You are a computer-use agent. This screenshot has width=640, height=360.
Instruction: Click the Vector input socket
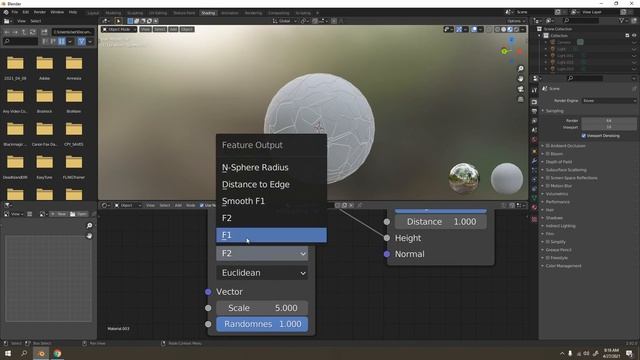(208, 292)
